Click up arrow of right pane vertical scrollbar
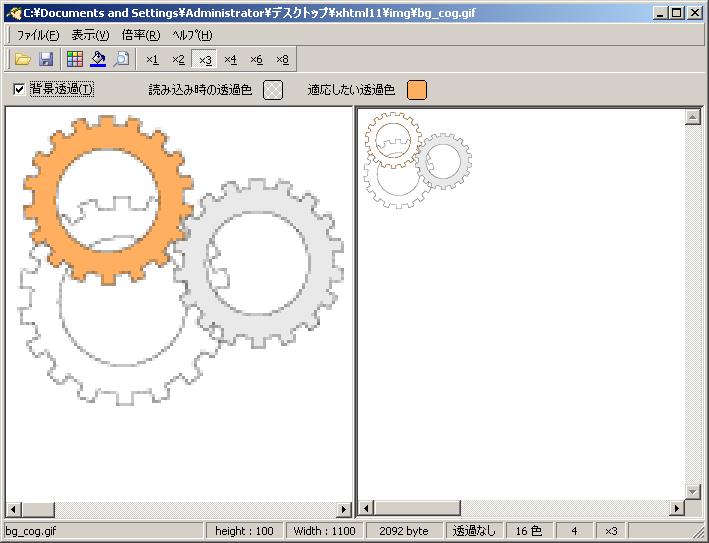Viewport: 709px width, 543px height. tap(693, 117)
